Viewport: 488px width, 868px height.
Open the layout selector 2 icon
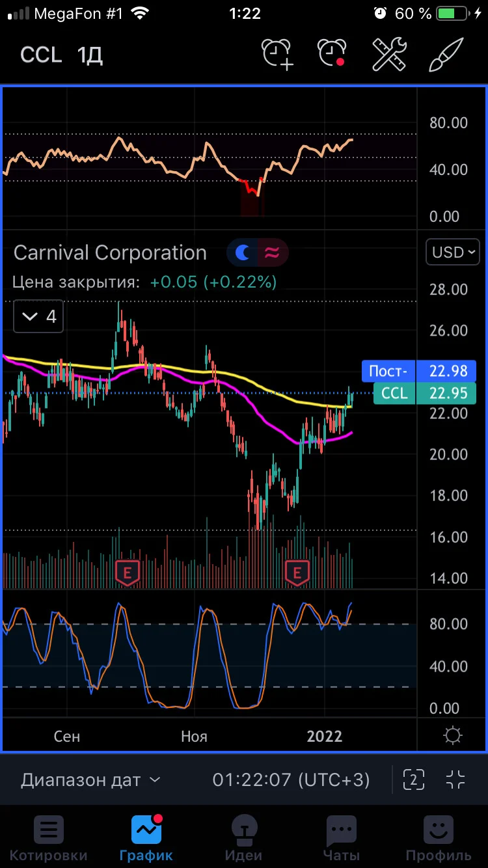[x=414, y=779]
